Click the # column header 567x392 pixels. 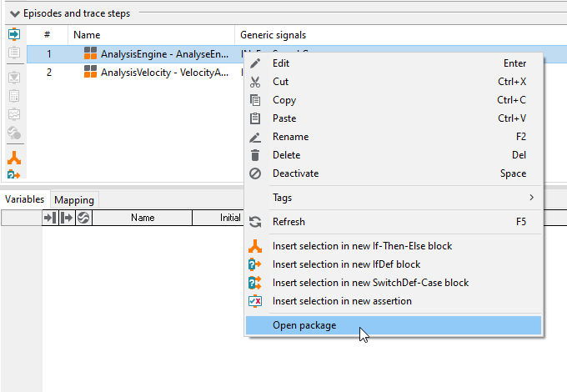[x=47, y=35]
